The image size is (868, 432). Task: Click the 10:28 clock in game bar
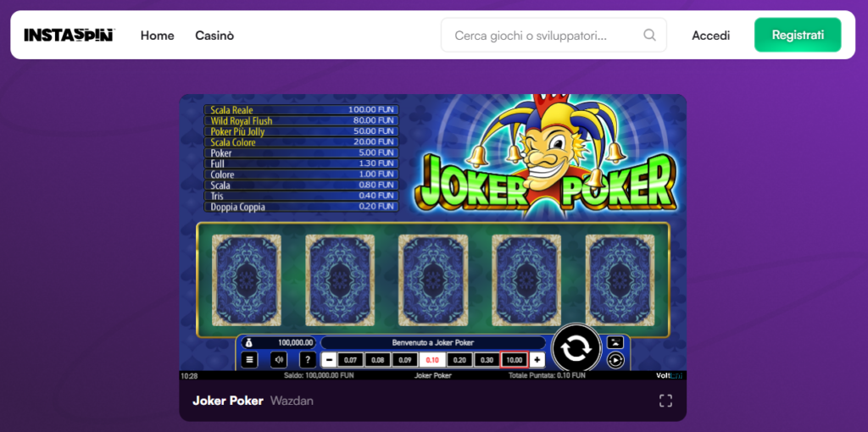(x=189, y=375)
